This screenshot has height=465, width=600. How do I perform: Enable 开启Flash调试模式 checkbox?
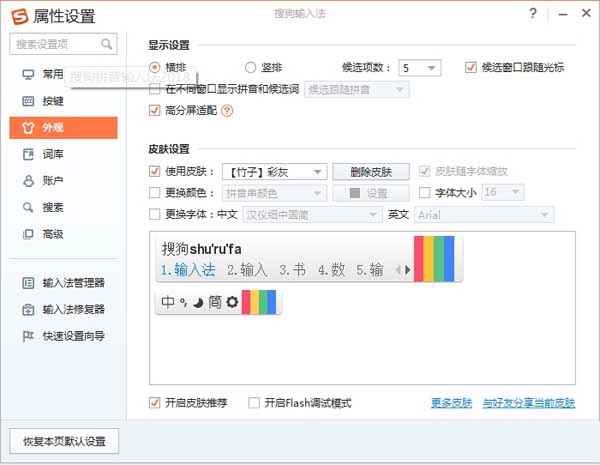pos(254,403)
